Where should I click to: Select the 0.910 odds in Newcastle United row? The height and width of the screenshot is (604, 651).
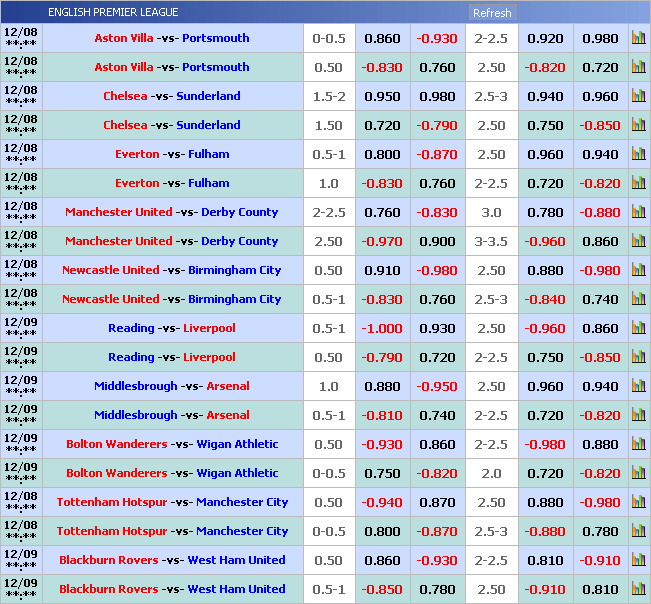tap(382, 270)
